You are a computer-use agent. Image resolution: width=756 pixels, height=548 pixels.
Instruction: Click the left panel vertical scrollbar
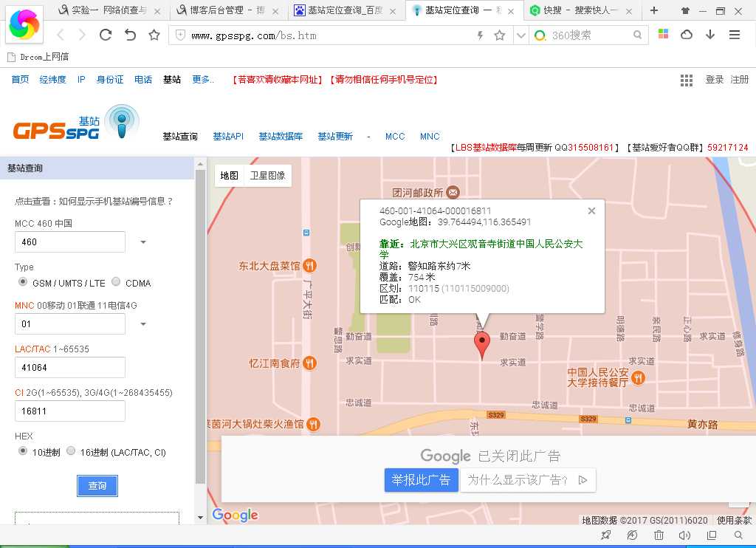(201, 326)
